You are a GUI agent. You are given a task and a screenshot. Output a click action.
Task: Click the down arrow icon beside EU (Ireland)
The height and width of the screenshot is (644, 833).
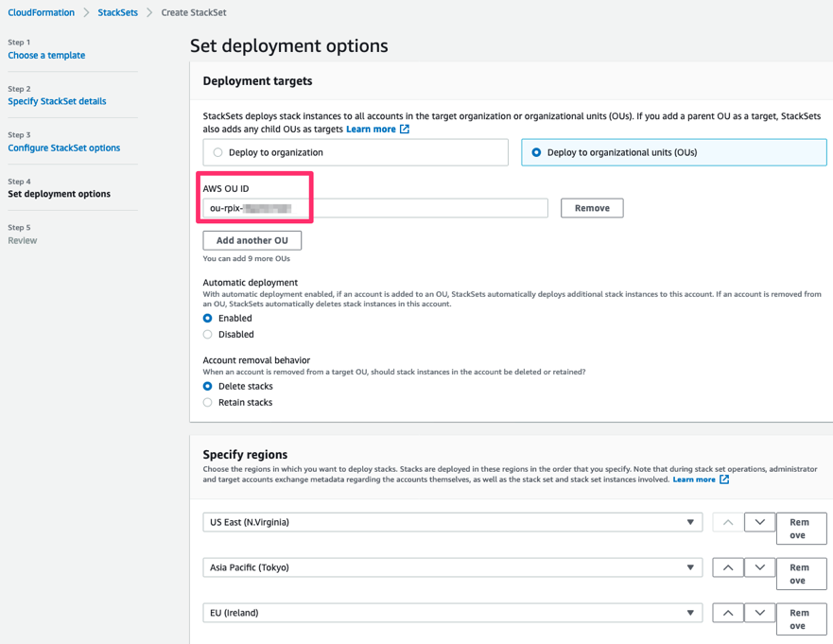pos(759,612)
